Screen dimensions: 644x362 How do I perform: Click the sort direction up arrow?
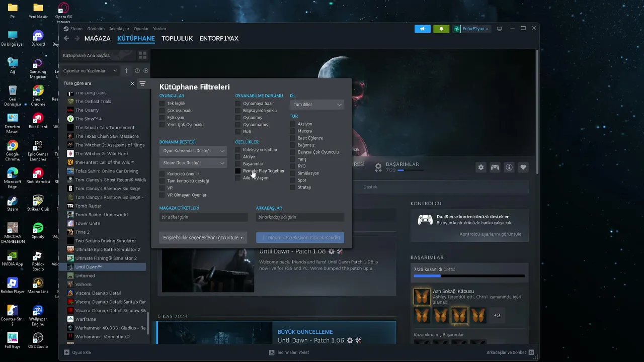coord(126,71)
